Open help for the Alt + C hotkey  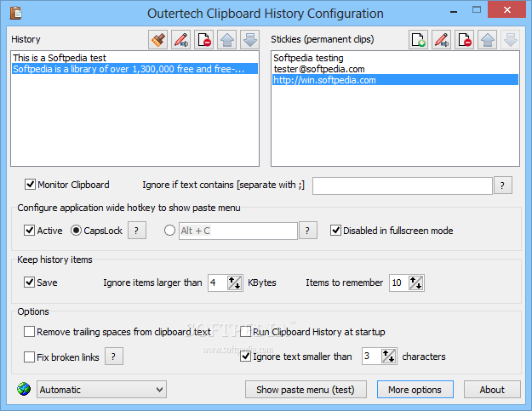[308, 231]
